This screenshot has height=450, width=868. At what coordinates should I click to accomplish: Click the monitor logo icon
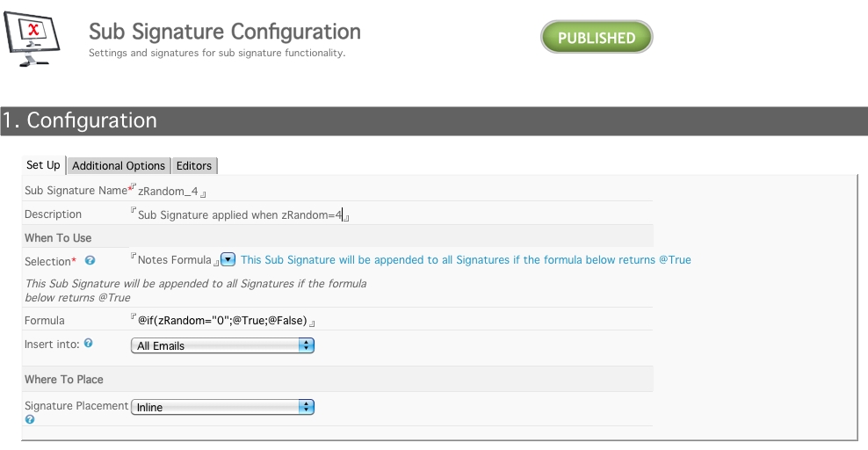click(33, 39)
